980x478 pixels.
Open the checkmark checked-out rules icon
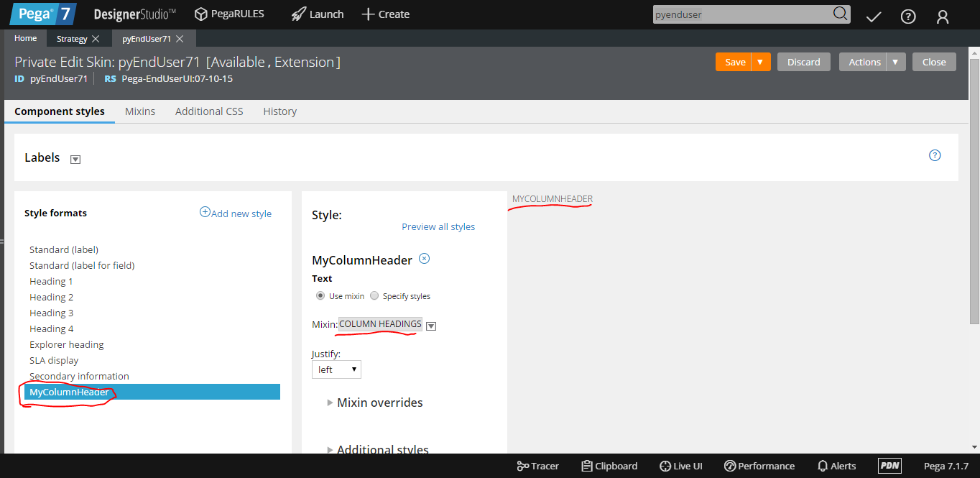tap(874, 17)
